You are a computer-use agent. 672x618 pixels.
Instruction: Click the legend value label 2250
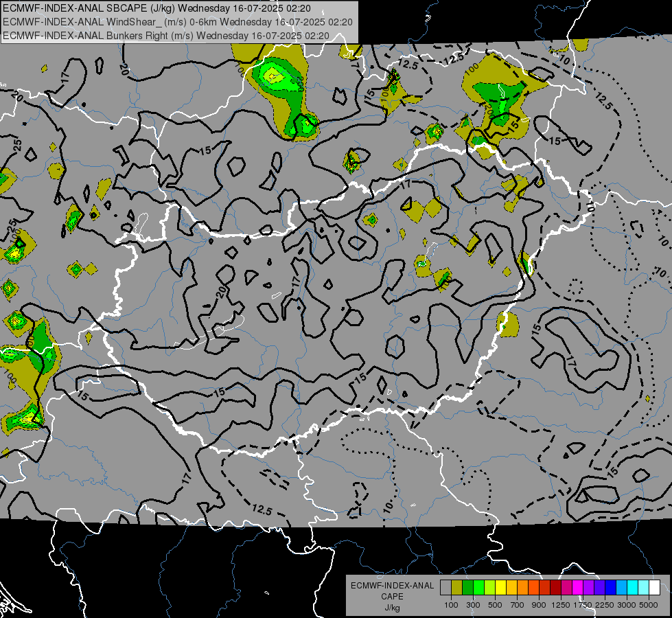point(605,606)
